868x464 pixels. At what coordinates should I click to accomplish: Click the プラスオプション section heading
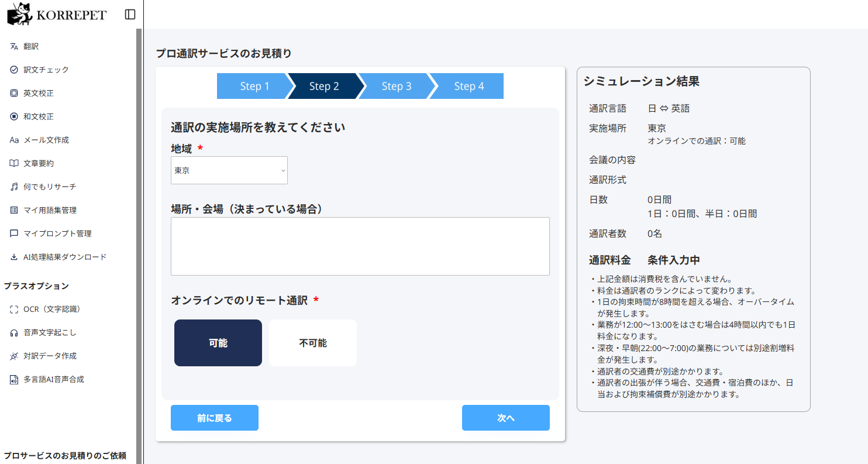(x=36, y=286)
